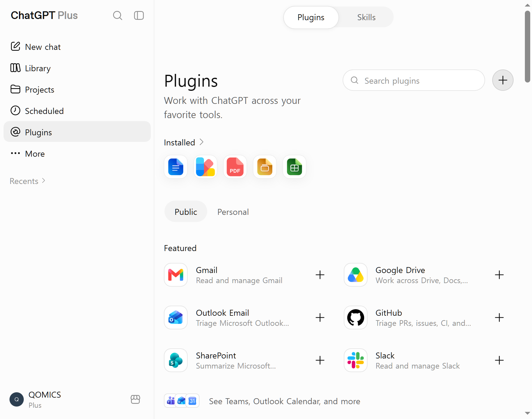Viewport: 532px width, 419px height.
Task: Open the QOMICS account profile menu
Action: click(x=36, y=399)
